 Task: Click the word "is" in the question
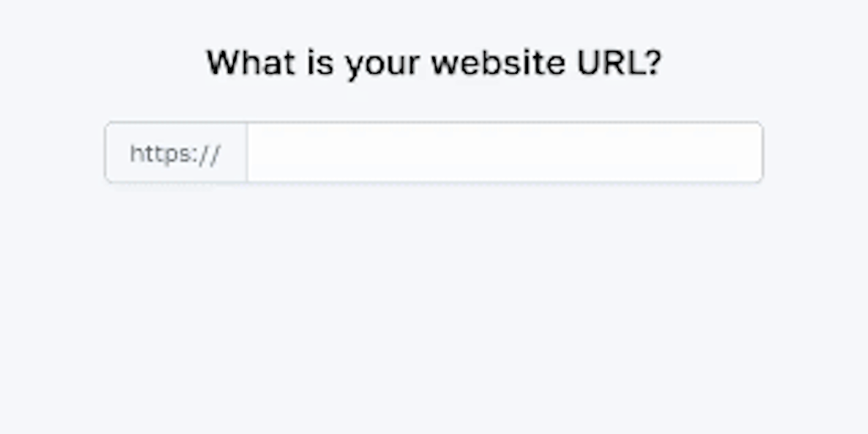click(x=321, y=64)
